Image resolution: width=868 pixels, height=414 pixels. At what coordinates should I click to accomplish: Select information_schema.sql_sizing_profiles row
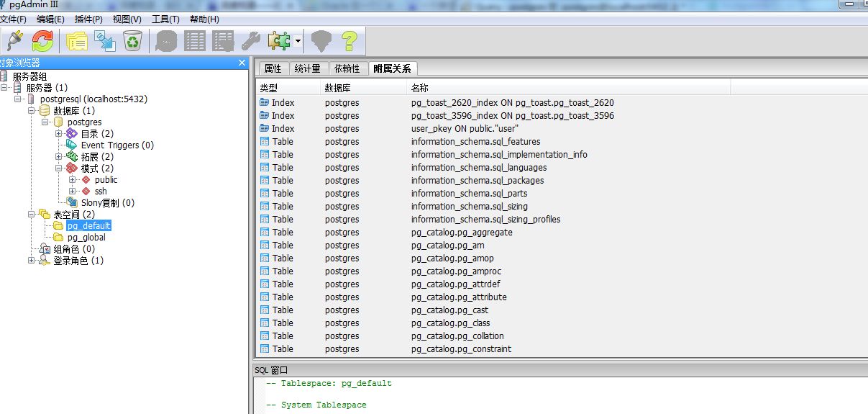[562, 220]
